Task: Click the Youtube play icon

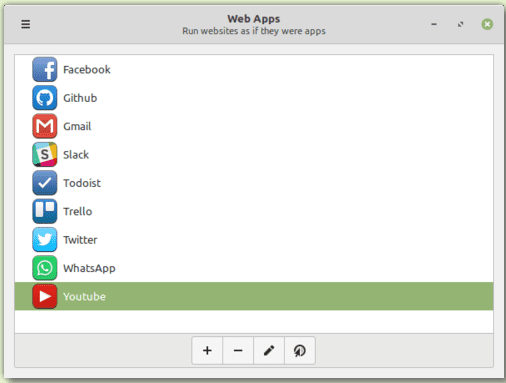Action: pos(45,296)
